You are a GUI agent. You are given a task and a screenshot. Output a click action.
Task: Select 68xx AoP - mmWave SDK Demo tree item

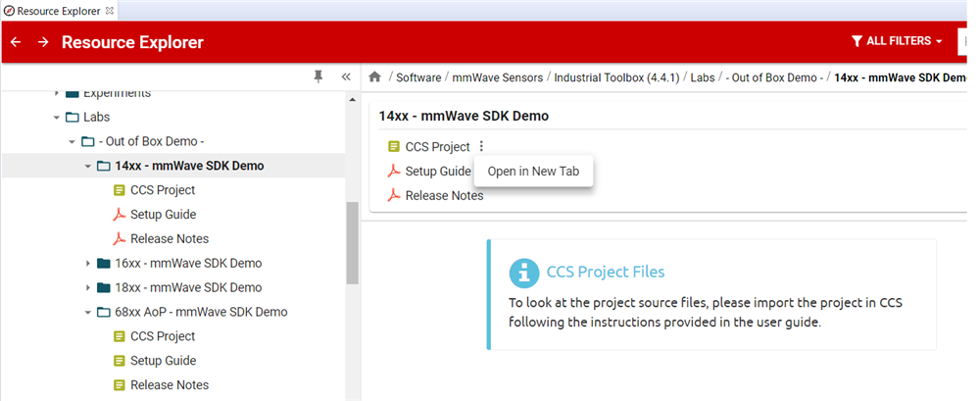[x=201, y=312]
